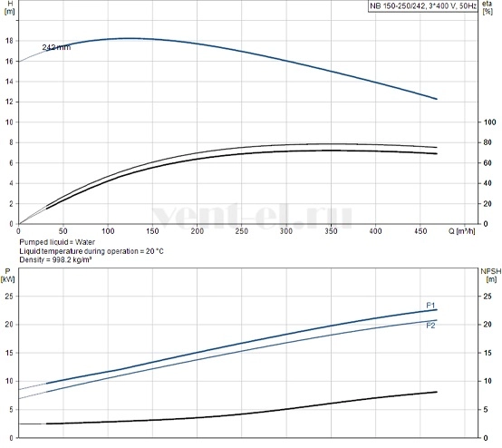This screenshot has width=502, height=448.
Task: Click the 12 tick on H axis
Action: 9,102
